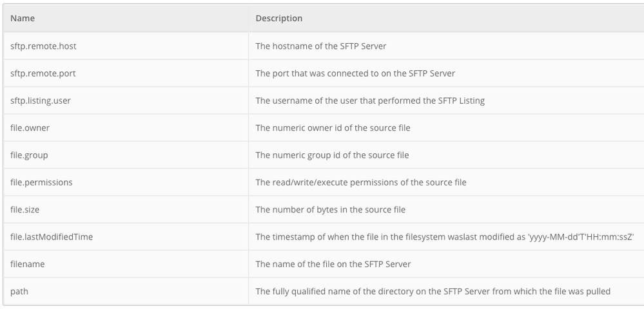Click the 'fully qualified name of the directory' description

pos(433,291)
